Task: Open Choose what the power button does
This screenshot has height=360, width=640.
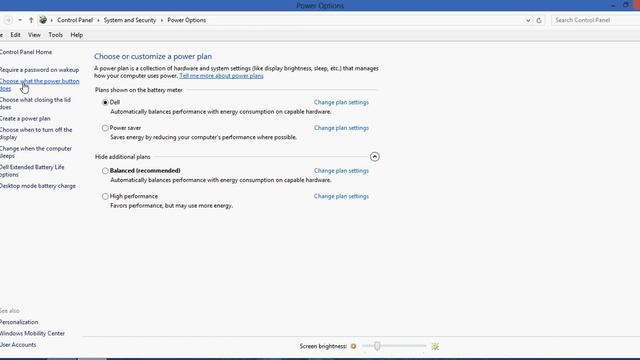Action: (40, 84)
